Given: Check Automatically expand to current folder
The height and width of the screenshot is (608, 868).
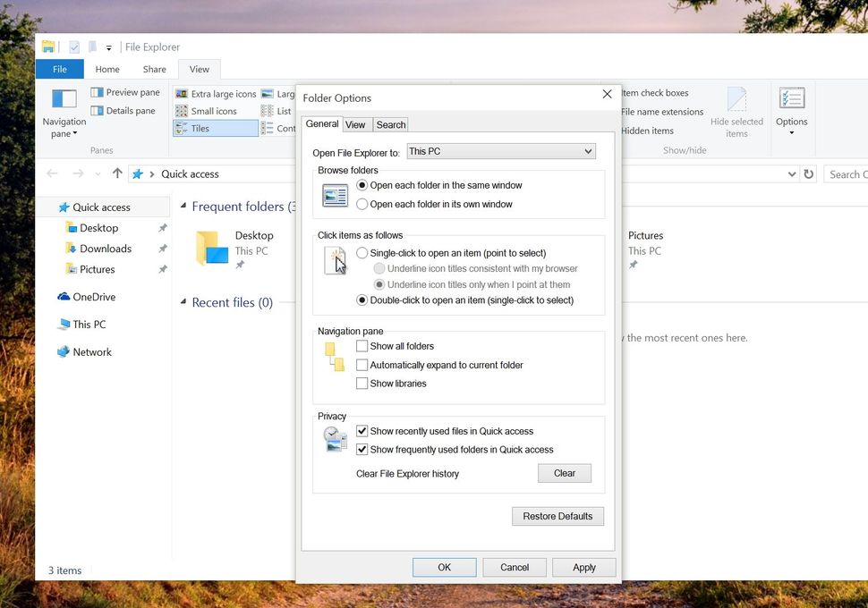Looking at the screenshot, I should point(362,365).
